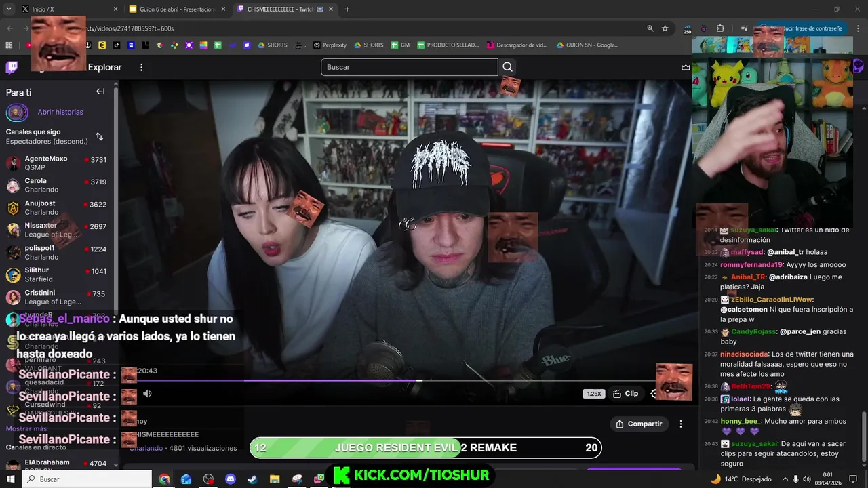
Task: Open Silithur channel in sidebar
Action: (57, 274)
